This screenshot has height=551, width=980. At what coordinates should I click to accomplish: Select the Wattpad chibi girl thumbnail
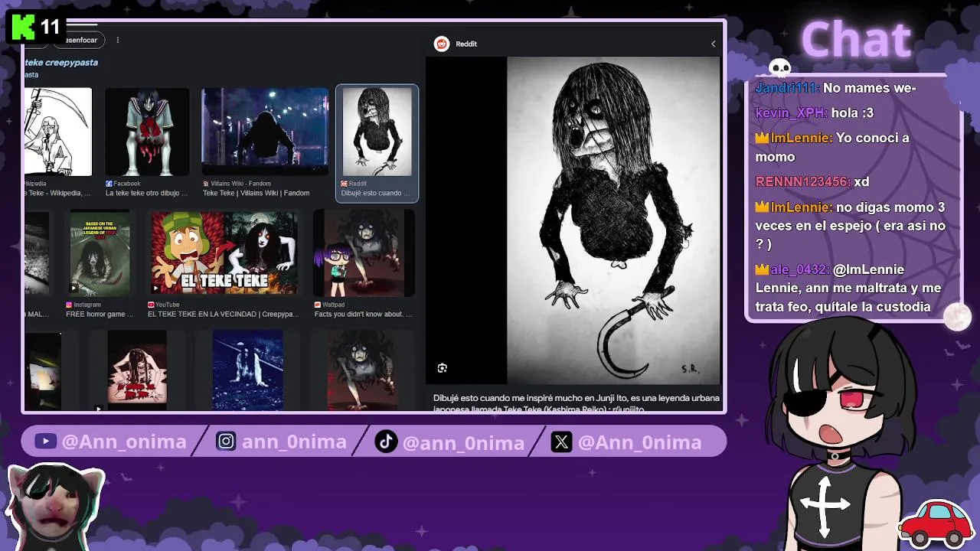pos(364,253)
